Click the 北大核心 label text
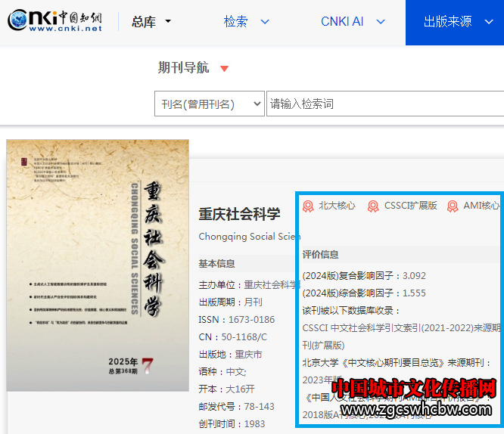 (x=337, y=206)
